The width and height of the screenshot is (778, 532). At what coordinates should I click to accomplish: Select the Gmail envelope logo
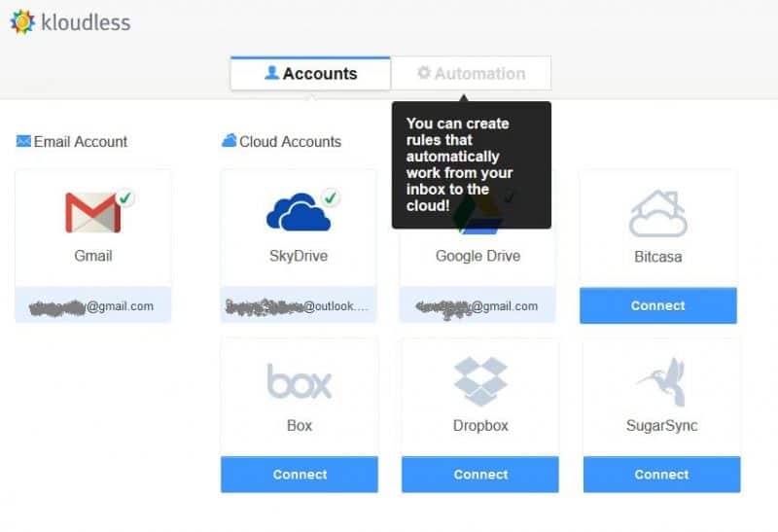click(92, 212)
